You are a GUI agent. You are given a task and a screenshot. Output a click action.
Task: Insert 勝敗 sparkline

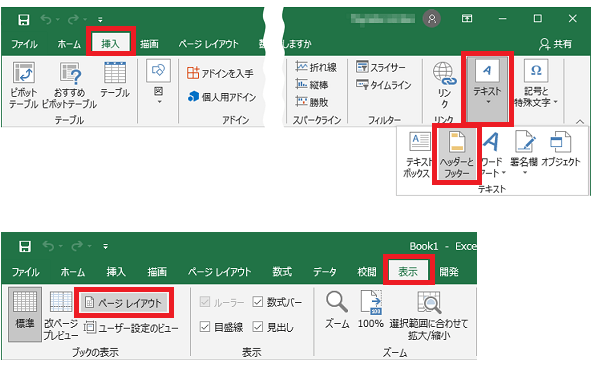(312, 102)
